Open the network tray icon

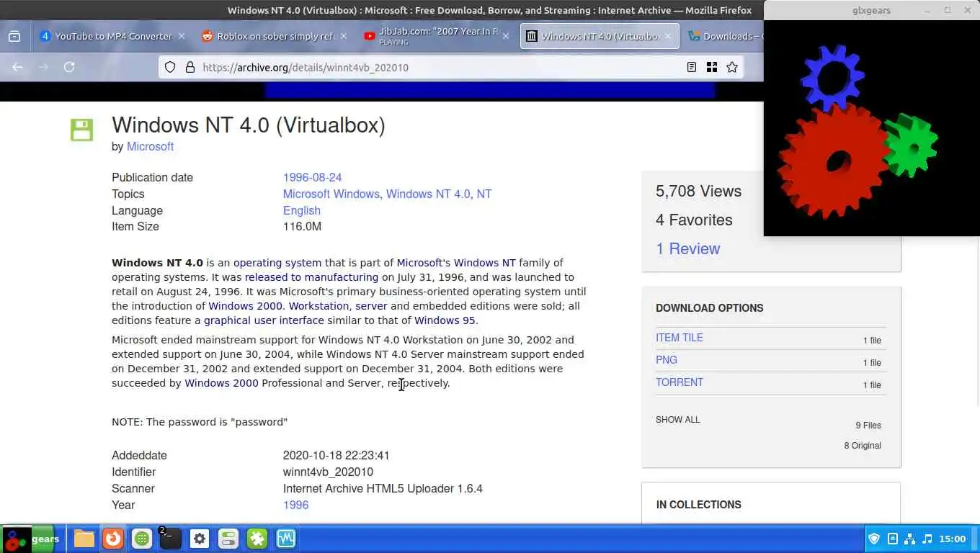(x=910, y=539)
